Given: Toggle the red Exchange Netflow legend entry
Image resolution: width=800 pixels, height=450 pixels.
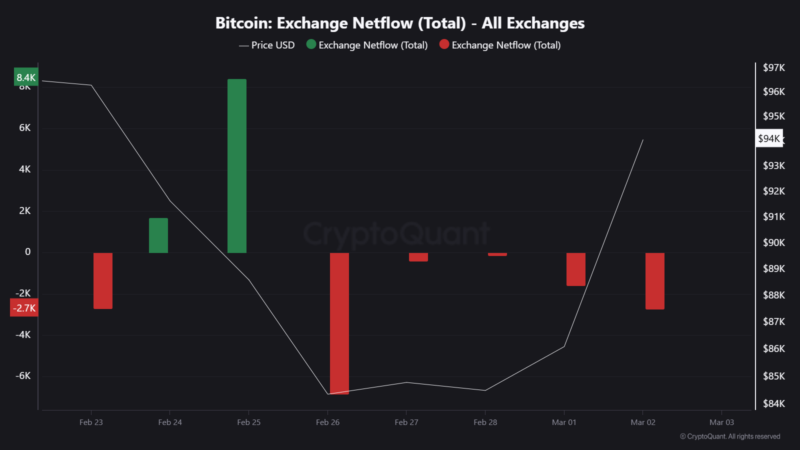Looking at the screenshot, I should 500,45.
